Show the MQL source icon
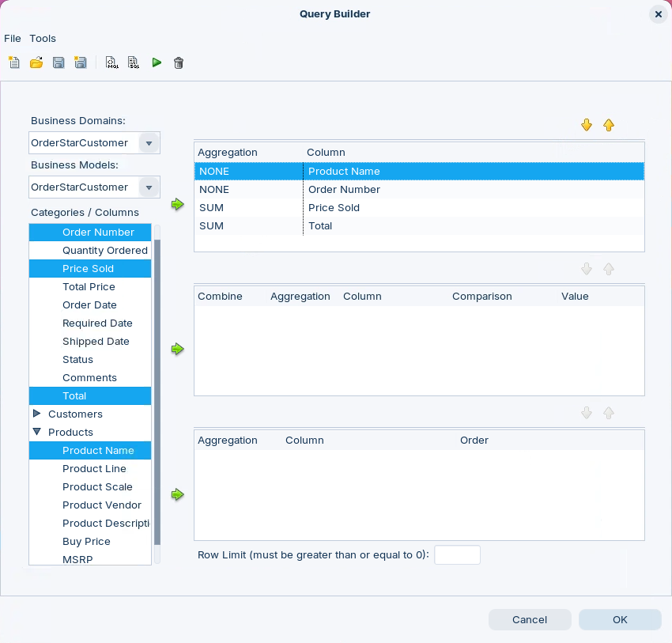672x643 pixels. (111, 62)
